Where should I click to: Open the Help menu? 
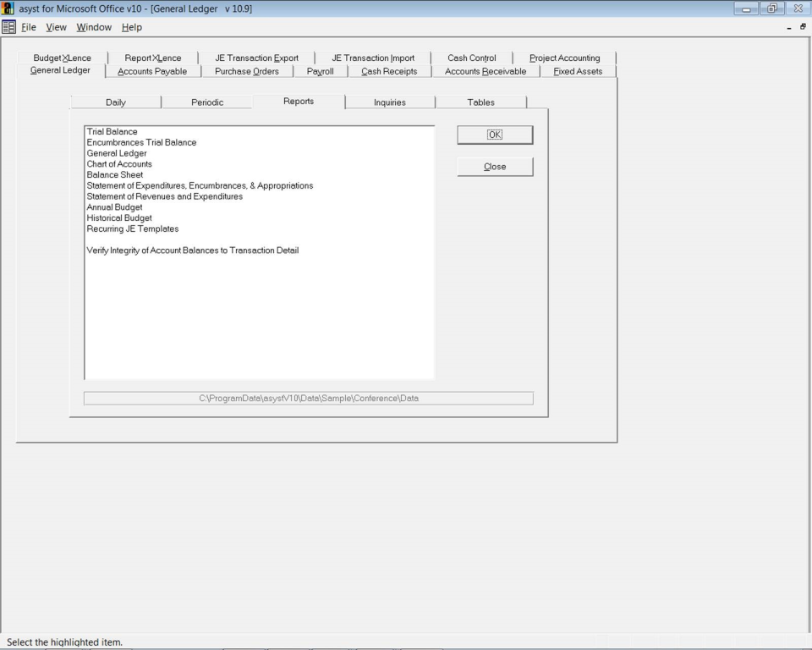[132, 27]
